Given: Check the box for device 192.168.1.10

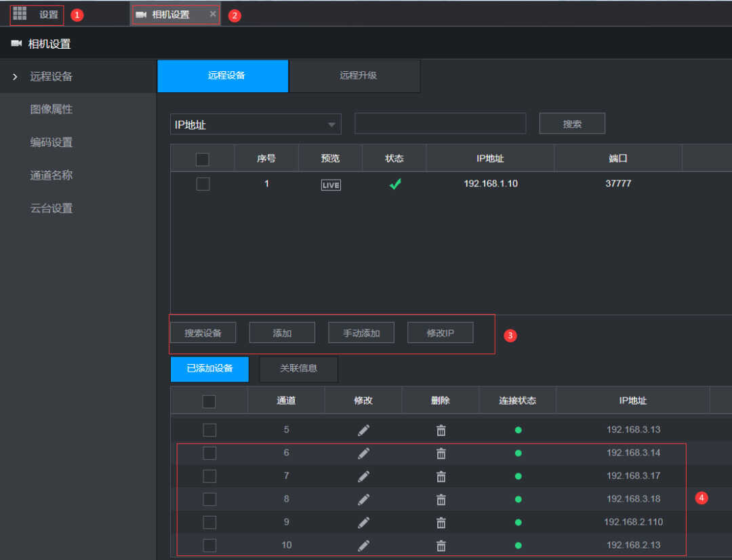Looking at the screenshot, I should click(203, 184).
